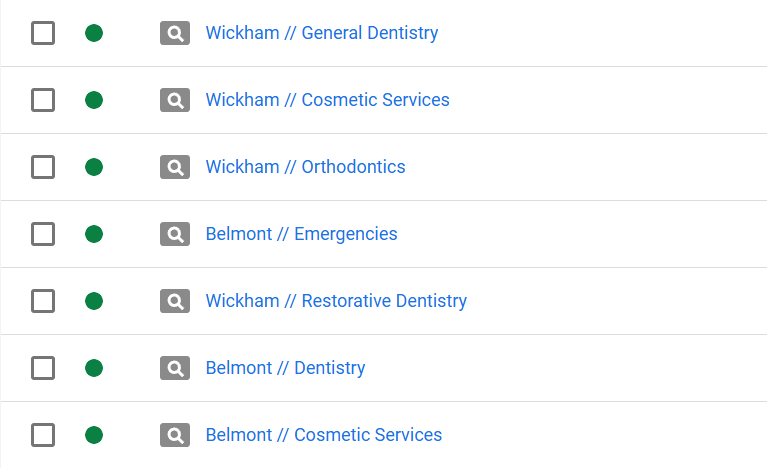Open Belmont // Cosmetic Services link
This screenshot has width=767, height=468.
[324, 435]
